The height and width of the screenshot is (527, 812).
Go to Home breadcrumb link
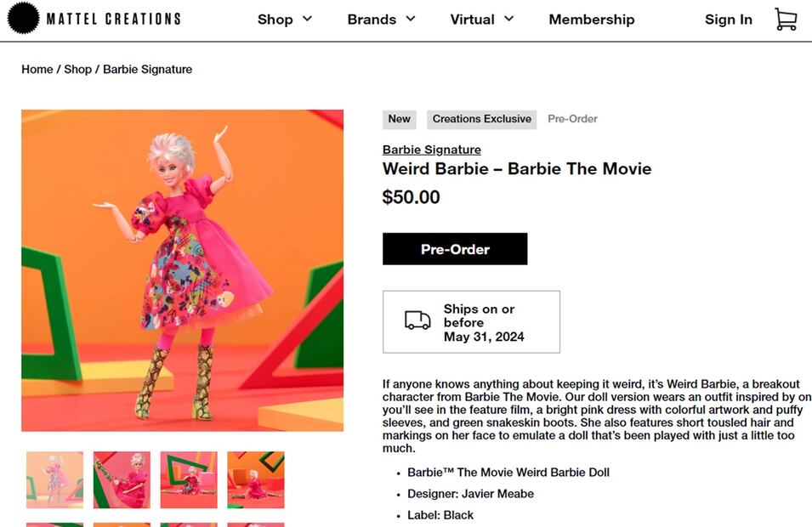tap(37, 70)
